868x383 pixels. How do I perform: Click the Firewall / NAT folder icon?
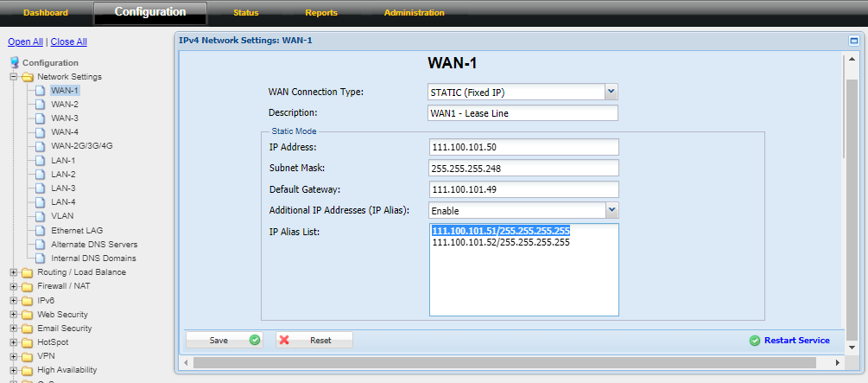pos(28,286)
